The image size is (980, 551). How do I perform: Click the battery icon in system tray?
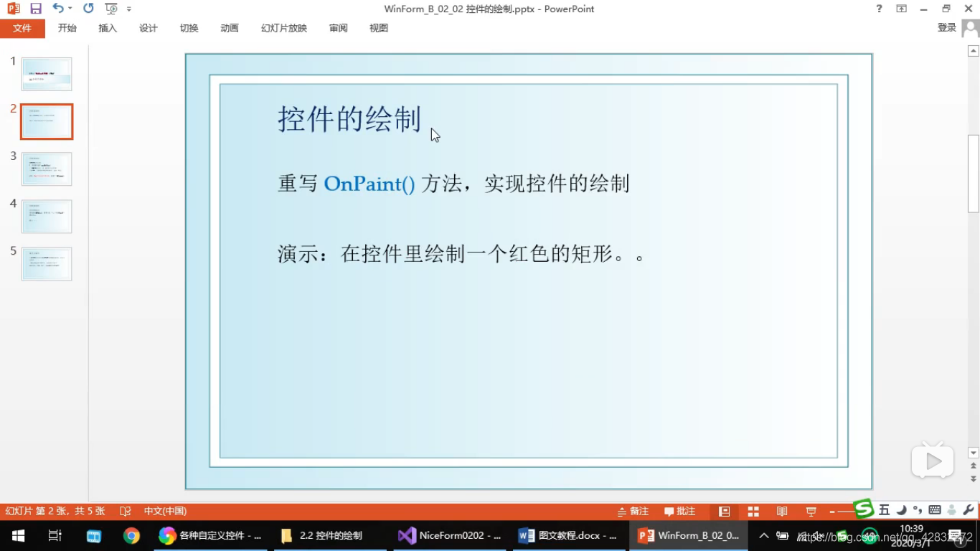(783, 536)
